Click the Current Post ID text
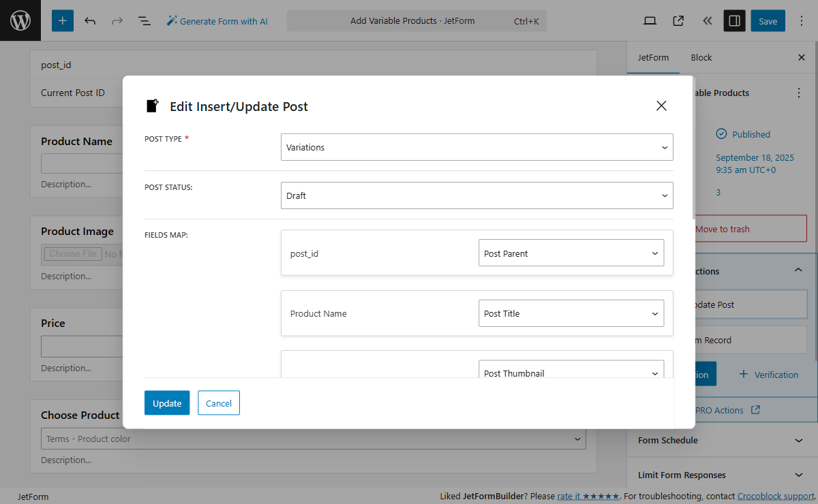The height and width of the screenshot is (504, 818). tap(73, 93)
